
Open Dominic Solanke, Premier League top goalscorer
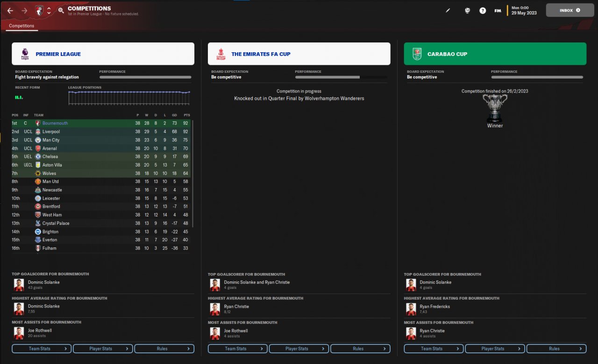43,282
